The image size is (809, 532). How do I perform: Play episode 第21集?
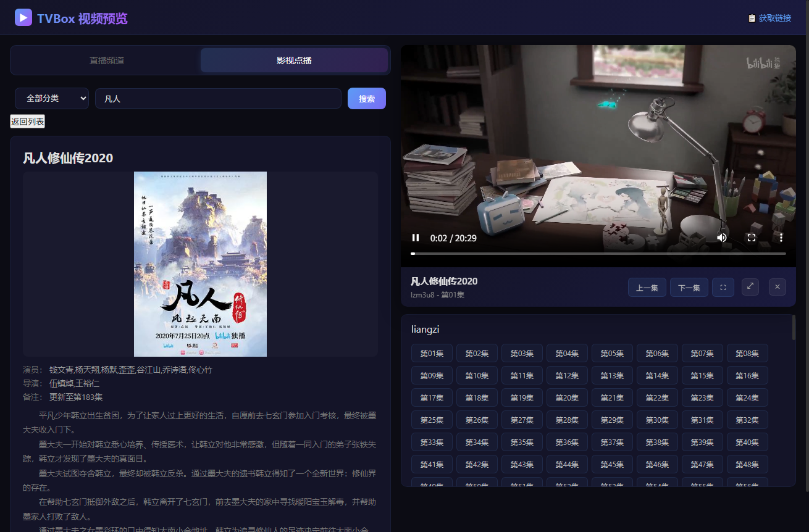(x=613, y=398)
